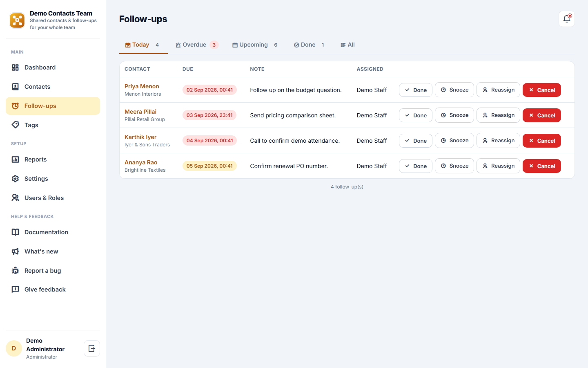Reassign Ananya Rao's follow-up
The height and width of the screenshot is (368, 588).
tap(498, 166)
